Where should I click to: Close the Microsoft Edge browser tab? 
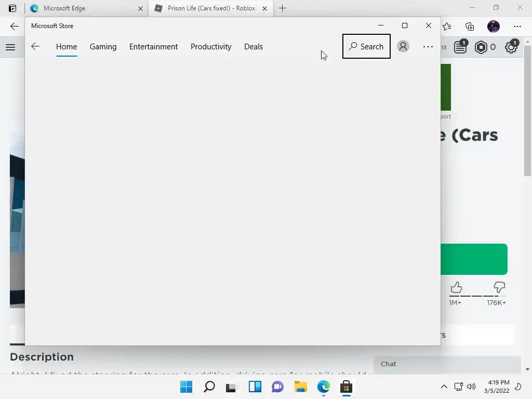[140, 8]
